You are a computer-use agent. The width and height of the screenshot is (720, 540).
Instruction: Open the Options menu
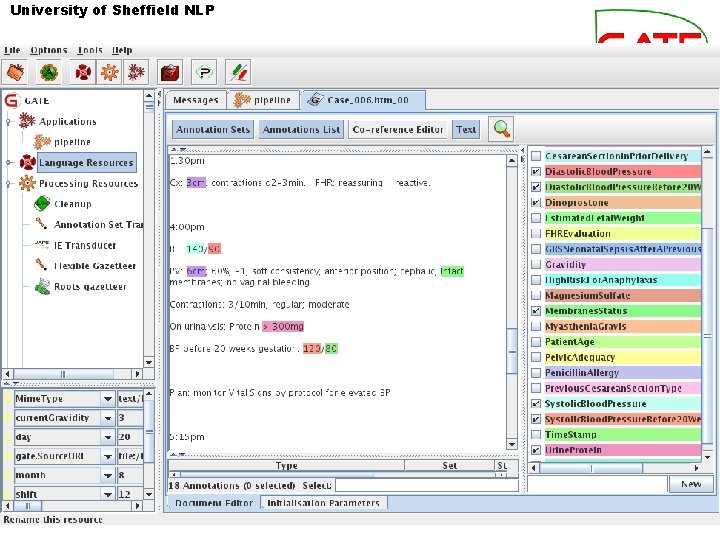pos(49,50)
